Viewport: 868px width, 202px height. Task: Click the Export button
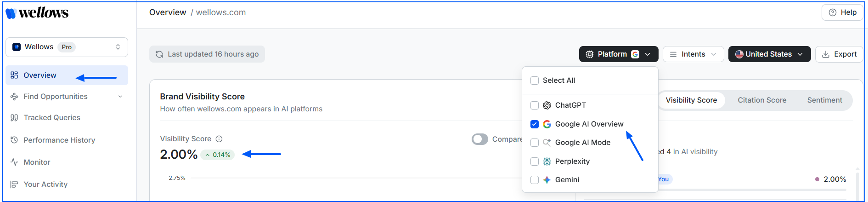(839, 54)
